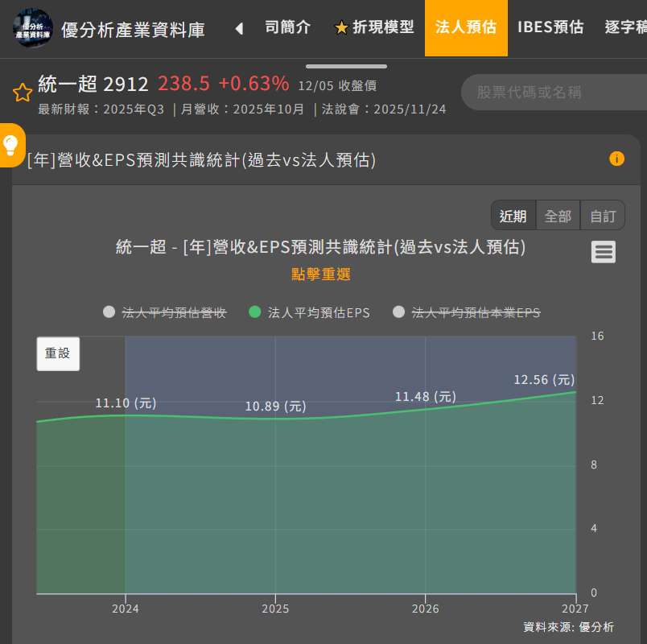
Task: Select the 近期 range option
Action: coord(513,216)
